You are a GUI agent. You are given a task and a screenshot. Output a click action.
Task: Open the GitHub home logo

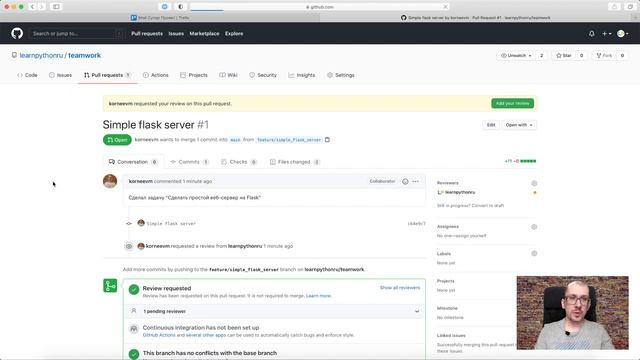17,33
